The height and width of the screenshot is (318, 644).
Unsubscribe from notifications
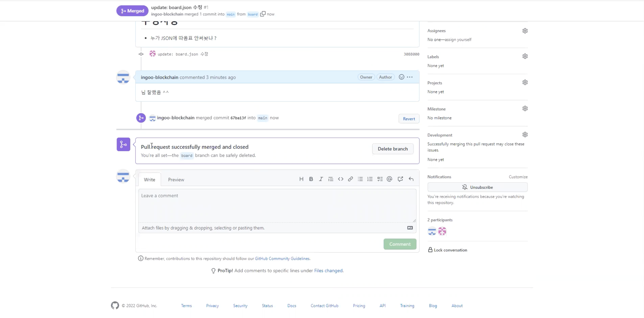tap(477, 187)
